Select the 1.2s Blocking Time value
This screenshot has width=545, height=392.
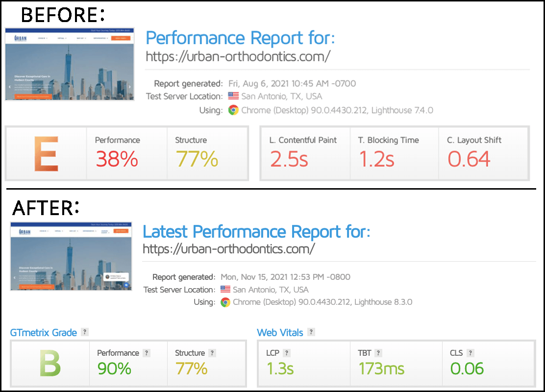(377, 159)
